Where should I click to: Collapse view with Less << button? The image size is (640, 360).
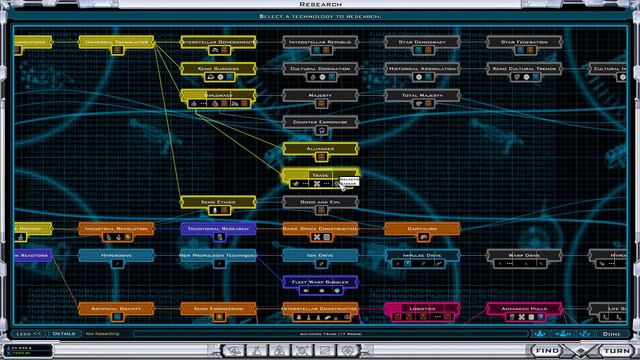click(29, 333)
